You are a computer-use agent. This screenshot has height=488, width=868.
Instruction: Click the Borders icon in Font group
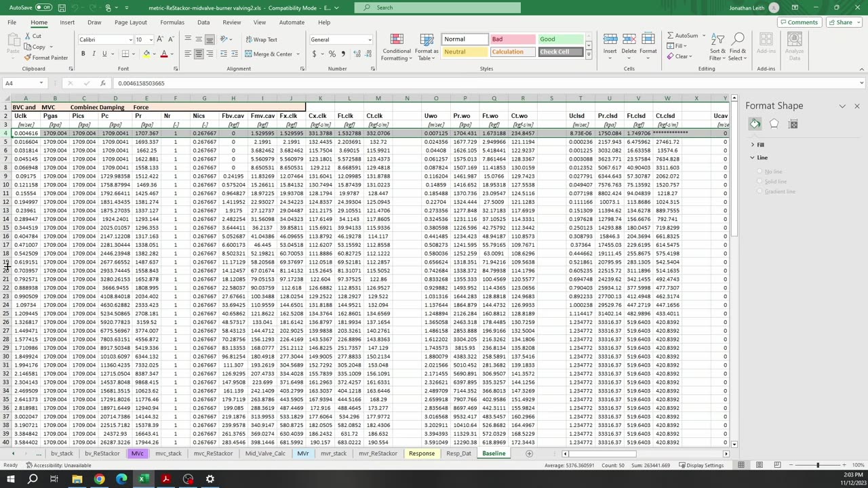click(x=125, y=54)
